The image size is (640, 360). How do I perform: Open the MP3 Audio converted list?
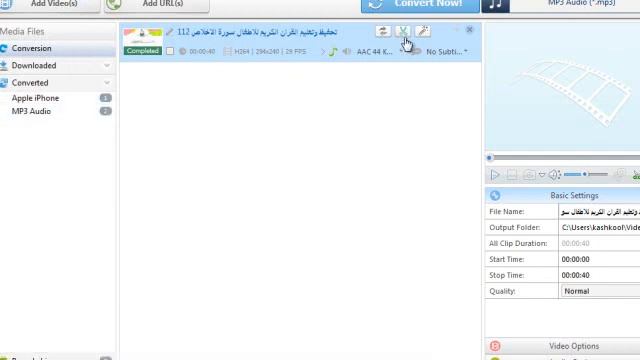(31, 111)
